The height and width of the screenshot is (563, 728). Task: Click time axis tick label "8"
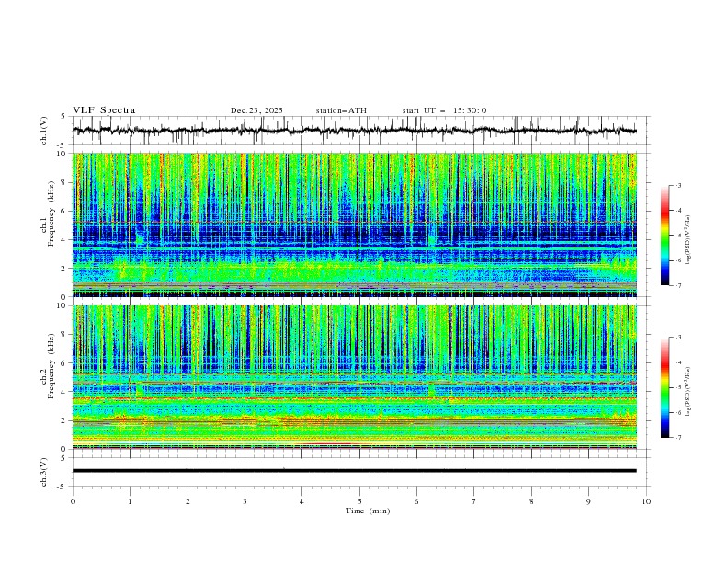(x=531, y=501)
